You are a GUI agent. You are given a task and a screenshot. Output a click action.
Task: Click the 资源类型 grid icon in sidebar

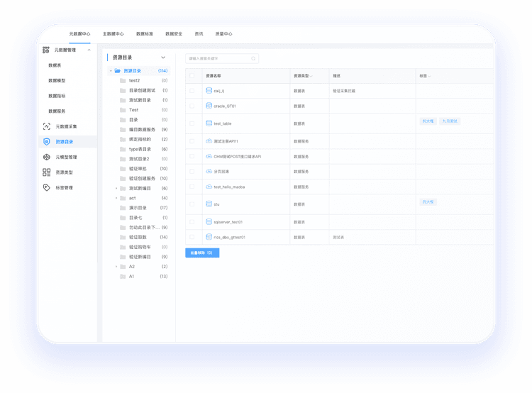46,172
